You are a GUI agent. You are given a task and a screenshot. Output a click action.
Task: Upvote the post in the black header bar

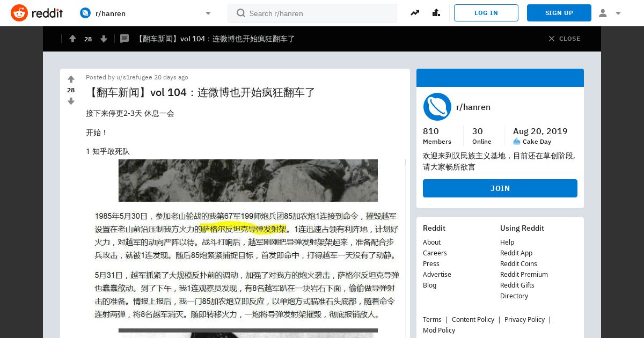click(x=72, y=39)
